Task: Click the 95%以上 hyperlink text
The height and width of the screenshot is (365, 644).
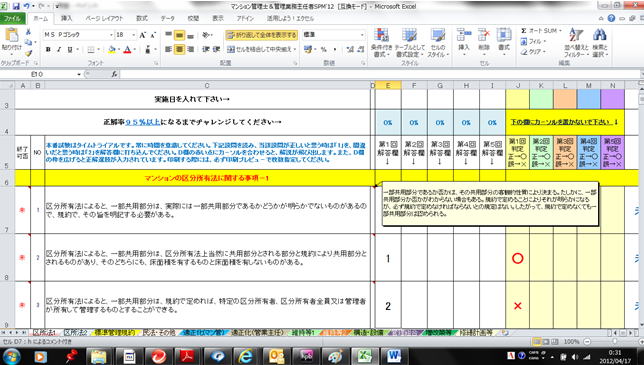Action: click(x=143, y=122)
